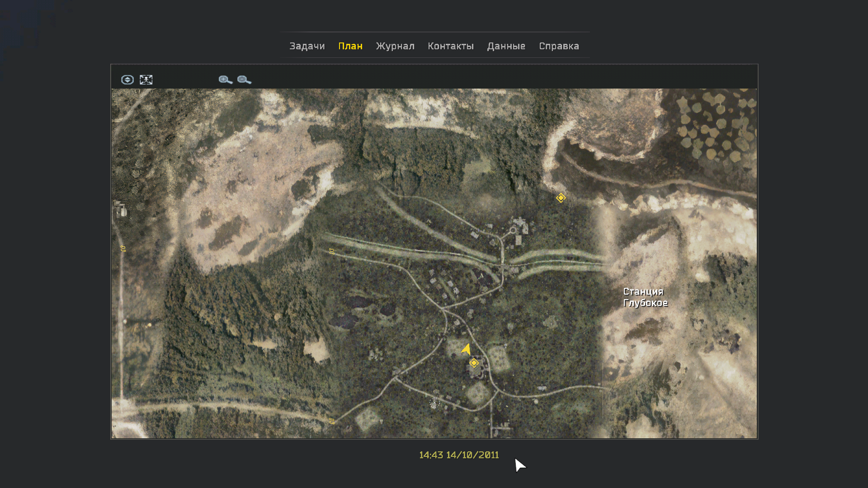The image size is (868, 488).
Task: Switch to the Журнал tab
Action: pyautogui.click(x=395, y=46)
